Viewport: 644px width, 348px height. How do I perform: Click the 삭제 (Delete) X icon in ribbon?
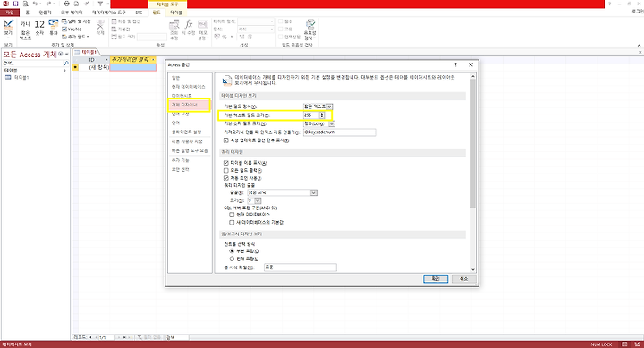coord(100,27)
